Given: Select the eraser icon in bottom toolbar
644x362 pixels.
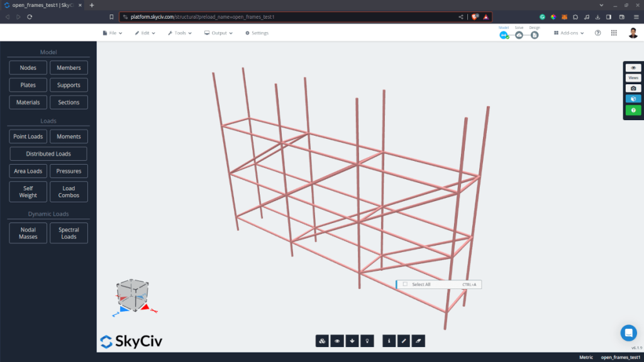Looking at the screenshot, I should click(418, 341).
